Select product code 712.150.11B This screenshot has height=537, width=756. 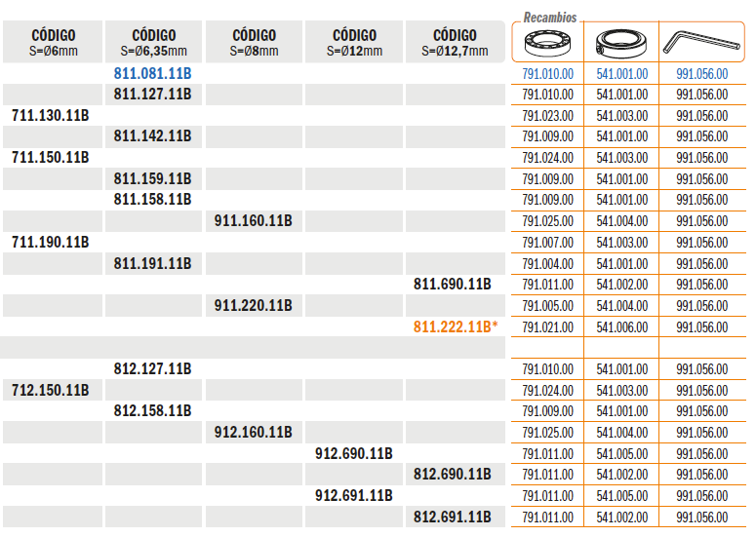click(51, 390)
